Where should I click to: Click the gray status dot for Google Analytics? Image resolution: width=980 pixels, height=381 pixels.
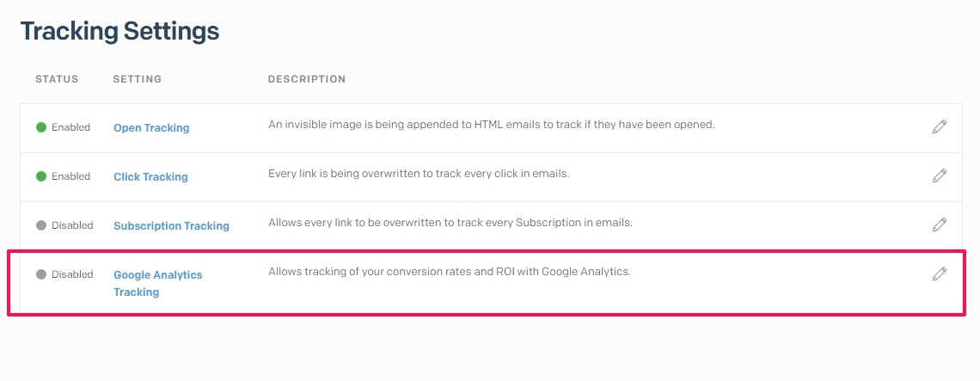pos(41,274)
